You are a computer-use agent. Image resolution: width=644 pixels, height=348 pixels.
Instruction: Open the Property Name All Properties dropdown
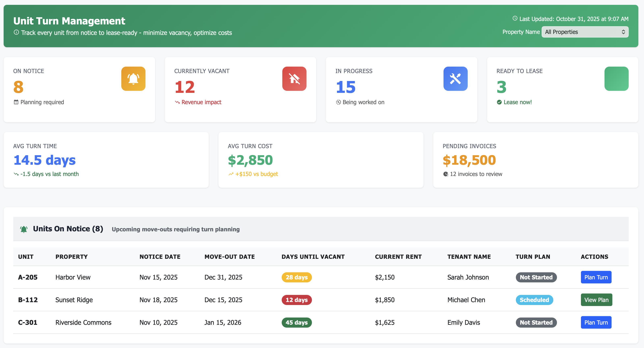coord(585,32)
